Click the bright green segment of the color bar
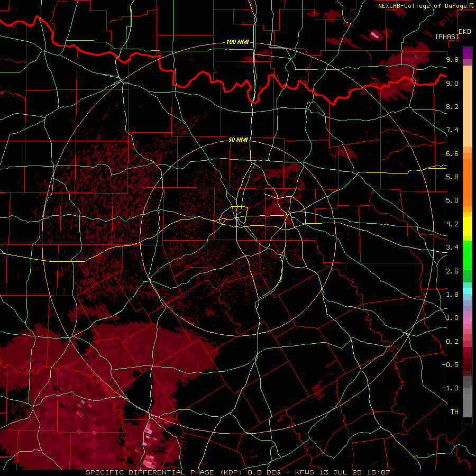476x476 pixels. point(467,255)
